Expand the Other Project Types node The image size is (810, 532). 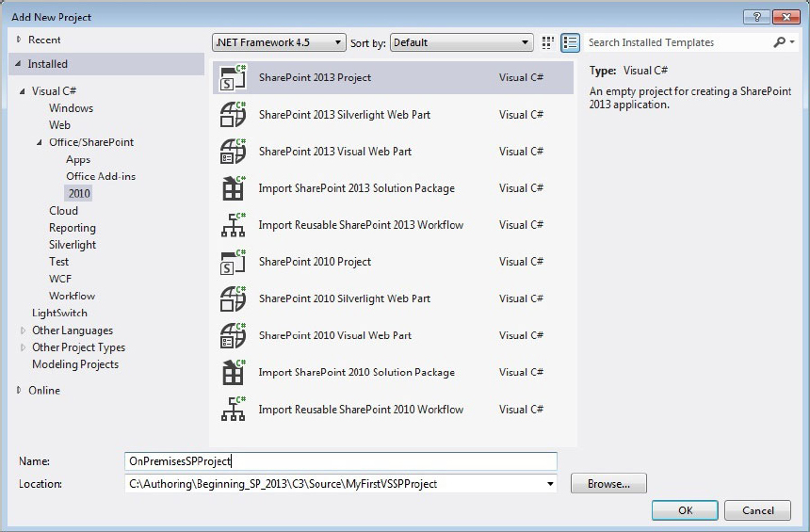pyautogui.click(x=23, y=347)
